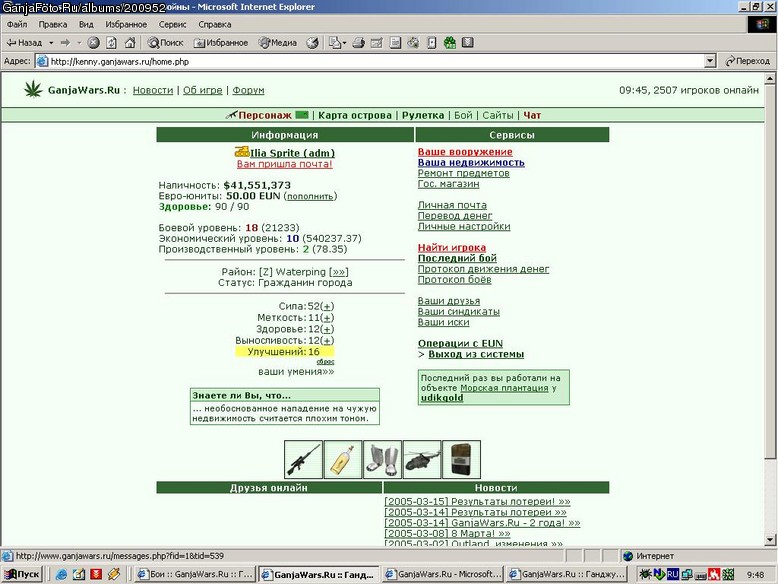Select the Персонаж navigation tab

[x=265, y=115]
